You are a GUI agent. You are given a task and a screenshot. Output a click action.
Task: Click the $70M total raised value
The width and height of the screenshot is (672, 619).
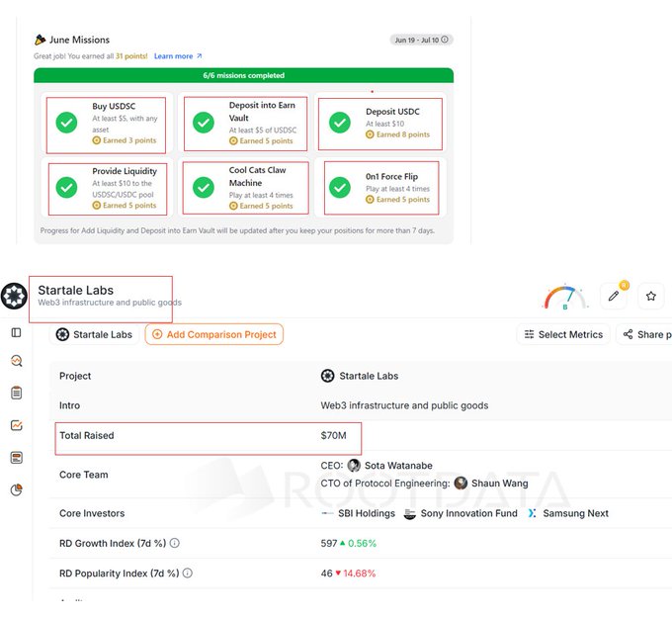pyautogui.click(x=333, y=436)
